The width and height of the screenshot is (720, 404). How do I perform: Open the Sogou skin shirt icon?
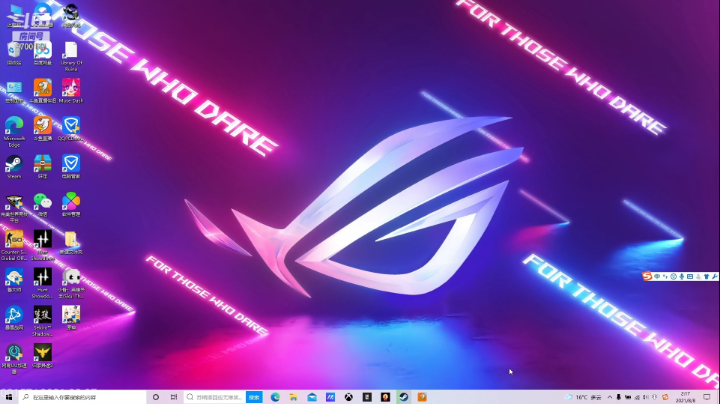[x=706, y=276]
